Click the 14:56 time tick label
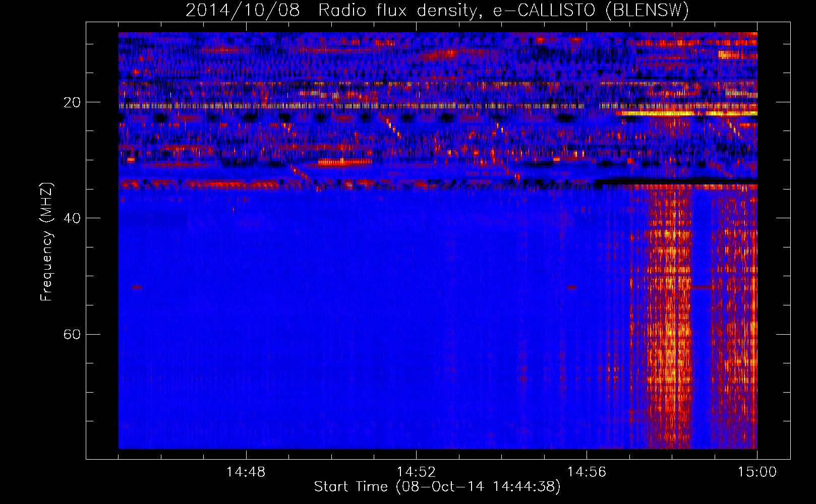Viewport: 816px width, 504px height. 587,472
